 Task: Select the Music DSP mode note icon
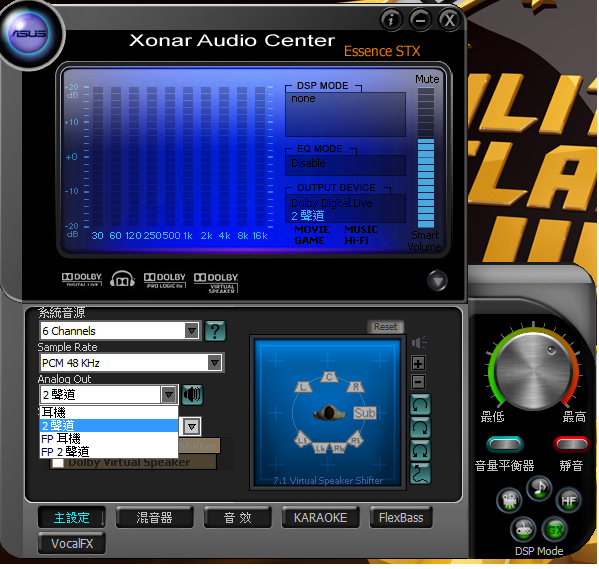pos(539,488)
